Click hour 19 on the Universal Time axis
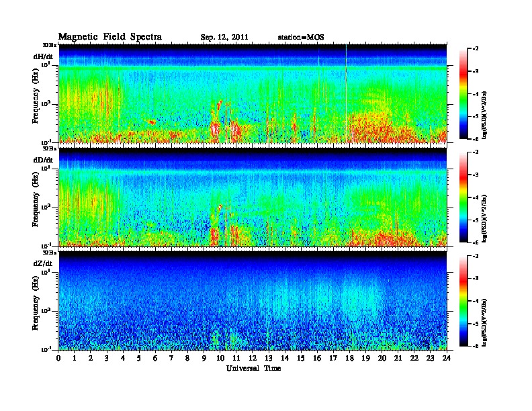The image size is (532, 411). (x=366, y=358)
